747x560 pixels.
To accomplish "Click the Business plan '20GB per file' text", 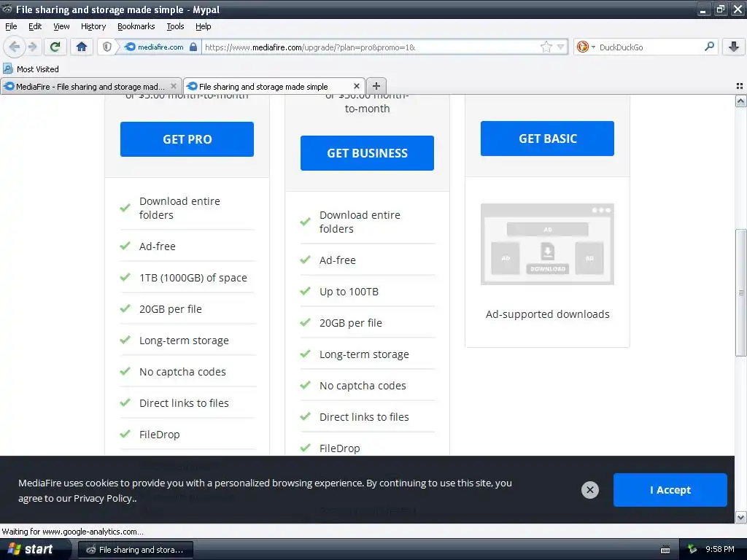I will click(x=351, y=323).
